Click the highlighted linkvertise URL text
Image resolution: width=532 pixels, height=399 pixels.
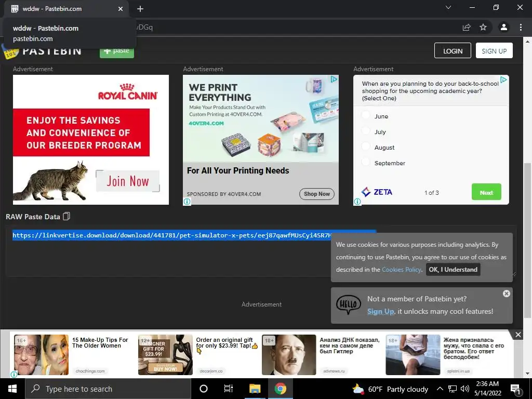pyautogui.click(x=171, y=235)
